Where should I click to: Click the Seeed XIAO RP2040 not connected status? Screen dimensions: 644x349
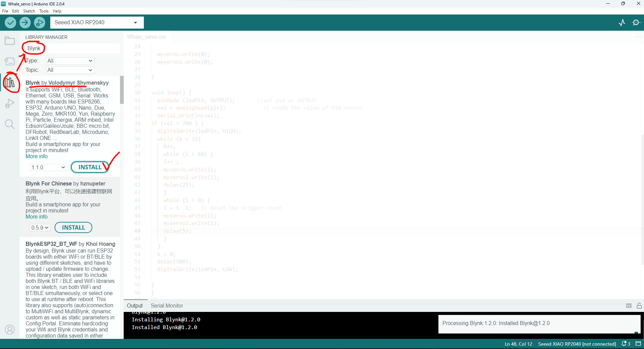tap(577, 344)
